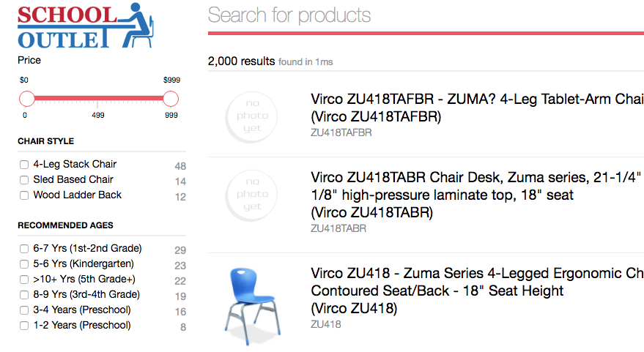
Task: Enable the Wood Ladder Back filter
Action: coord(24,195)
